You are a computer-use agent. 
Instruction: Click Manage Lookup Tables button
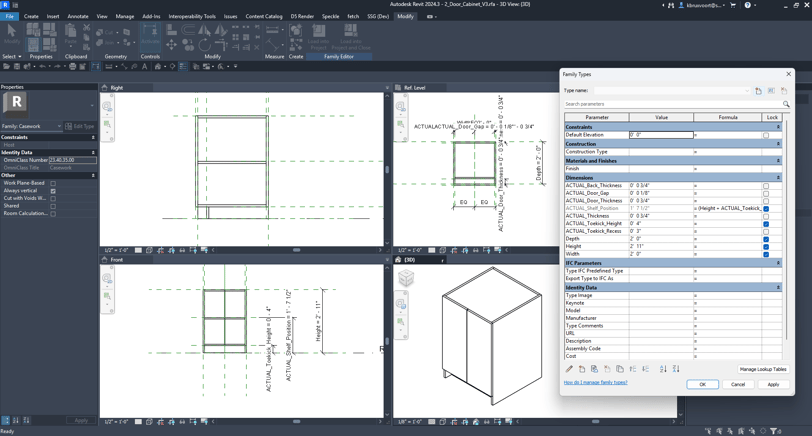(763, 369)
